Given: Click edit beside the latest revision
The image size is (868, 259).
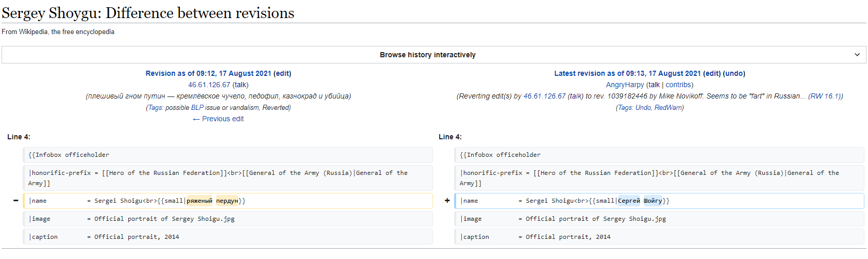Looking at the screenshot, I should pos(712,73).
